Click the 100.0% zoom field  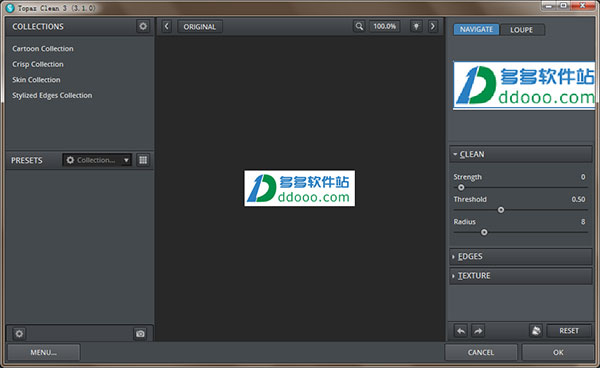[385, 26]
